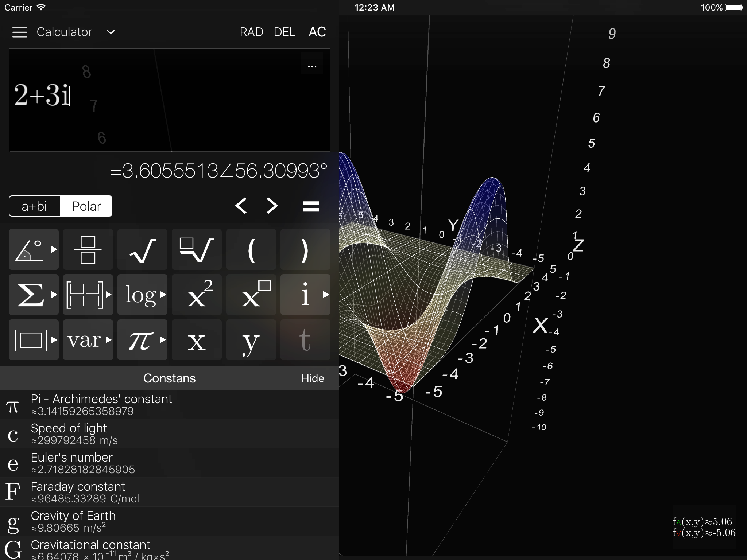
Task: Open the hamburger menu icon
Action: coord(20,32)
